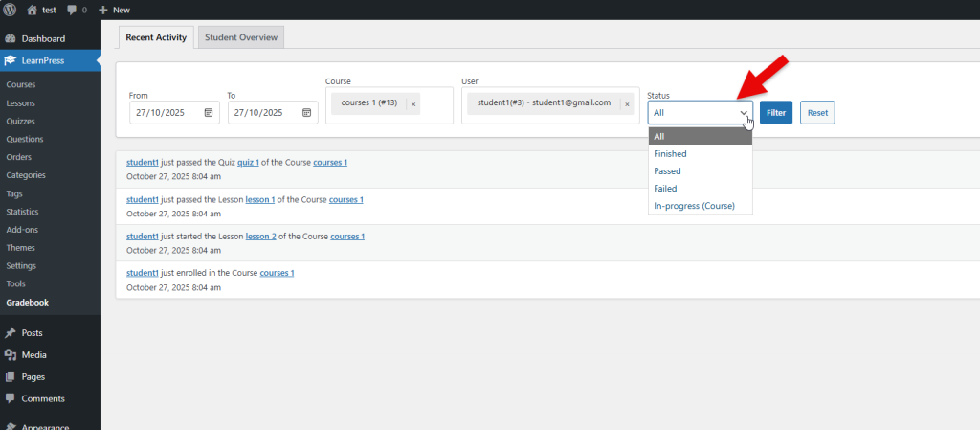
Task: Remove courses 1 (#13) tag with x
Action: [413, 104]
